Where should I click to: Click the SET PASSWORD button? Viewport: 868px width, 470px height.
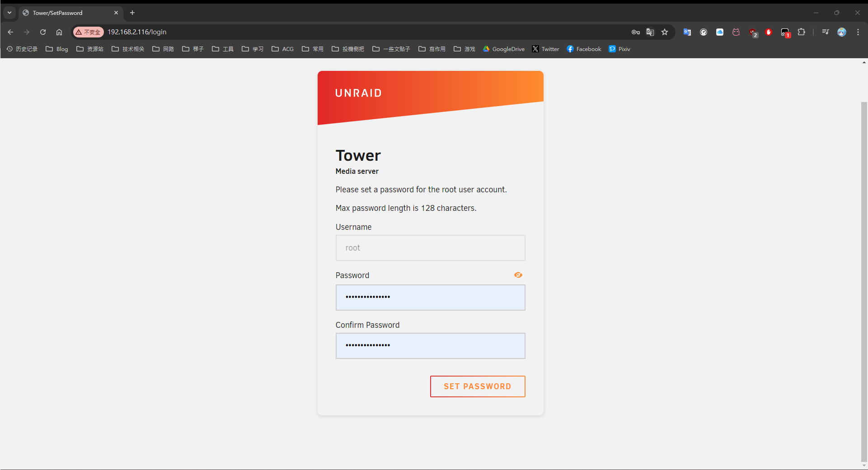pyautogui.click(x=478, y=386)
